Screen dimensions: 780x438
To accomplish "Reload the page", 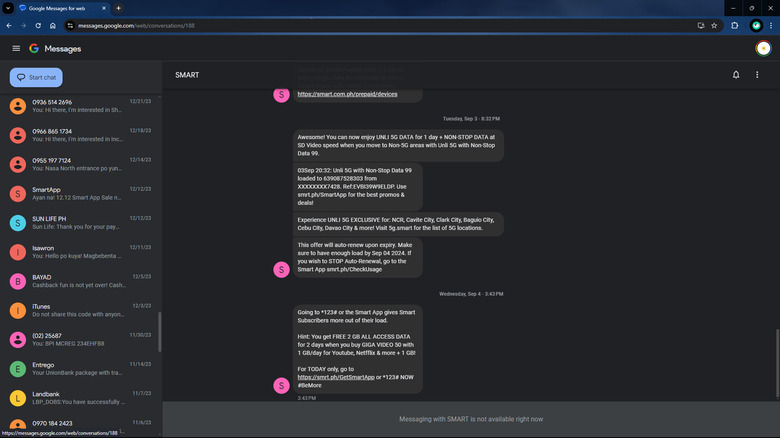I will [39, 25].
